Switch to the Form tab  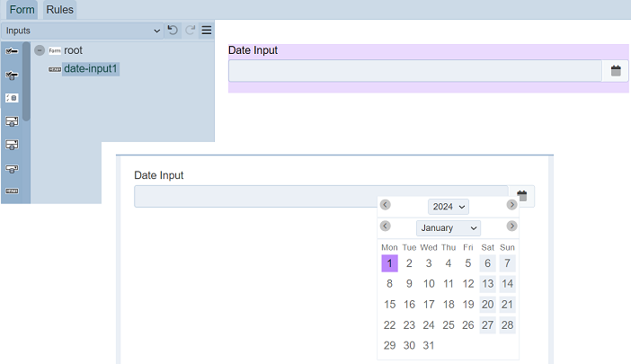click(x=22, y=10)
